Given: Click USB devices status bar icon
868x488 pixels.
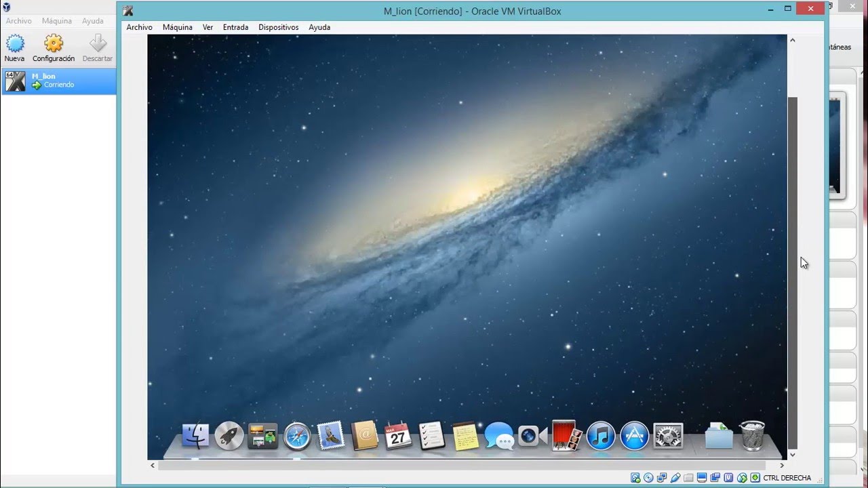Looking at the screenshot, I should coord(675,477).
